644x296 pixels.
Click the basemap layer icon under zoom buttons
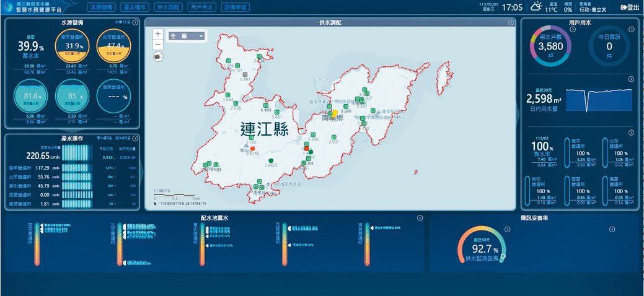[158, 56]
